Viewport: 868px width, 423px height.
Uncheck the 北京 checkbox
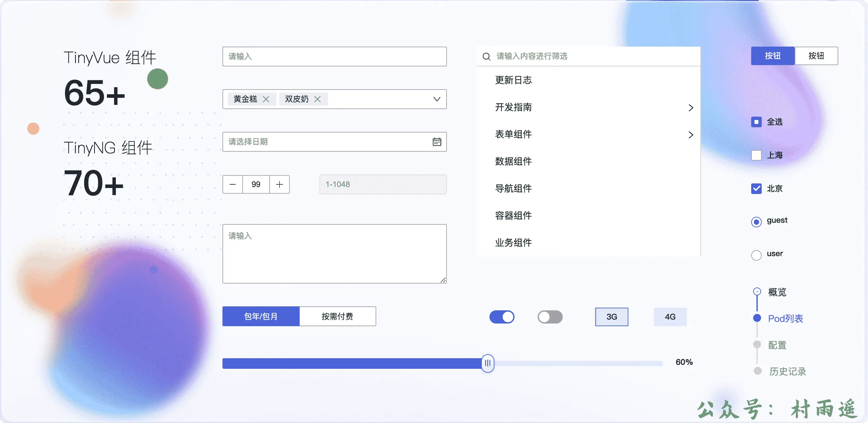(x=756, y=189)
